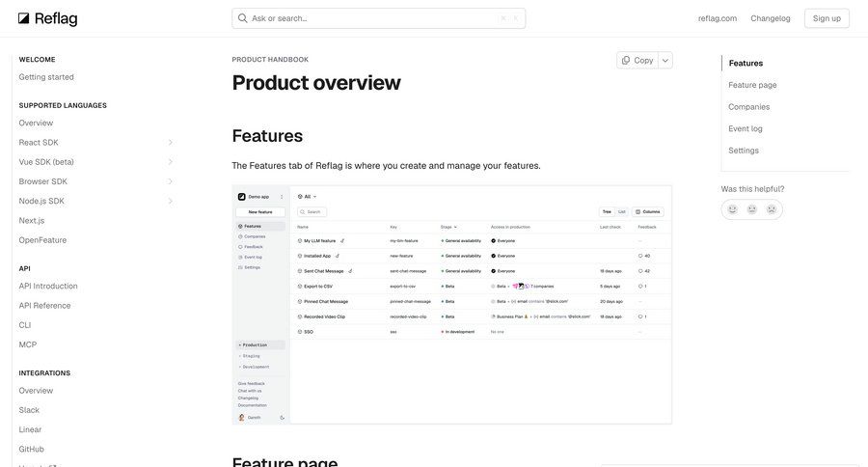Viewport: 868px width, 467px height.
Task: Open Integrations Overview page
Action: pyautogui.click(x=36, y=391)
